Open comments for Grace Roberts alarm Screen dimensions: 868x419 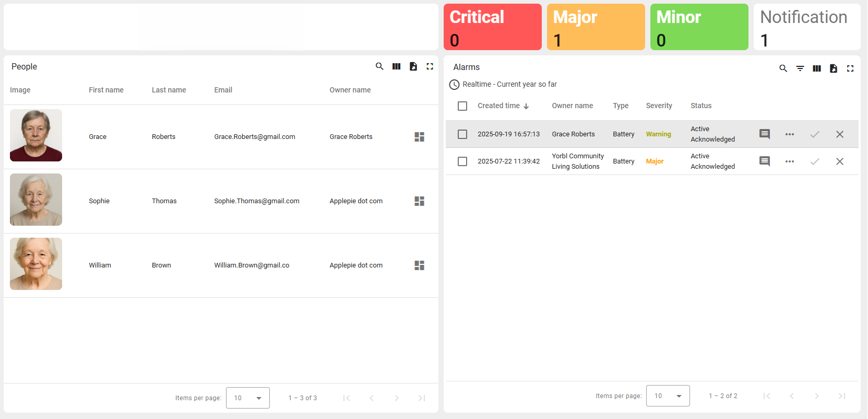click(764, 134)
